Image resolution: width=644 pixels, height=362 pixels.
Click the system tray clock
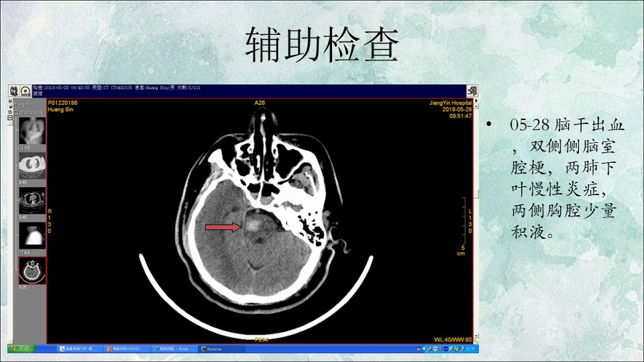pyautogui.click(x=470, y=349)
